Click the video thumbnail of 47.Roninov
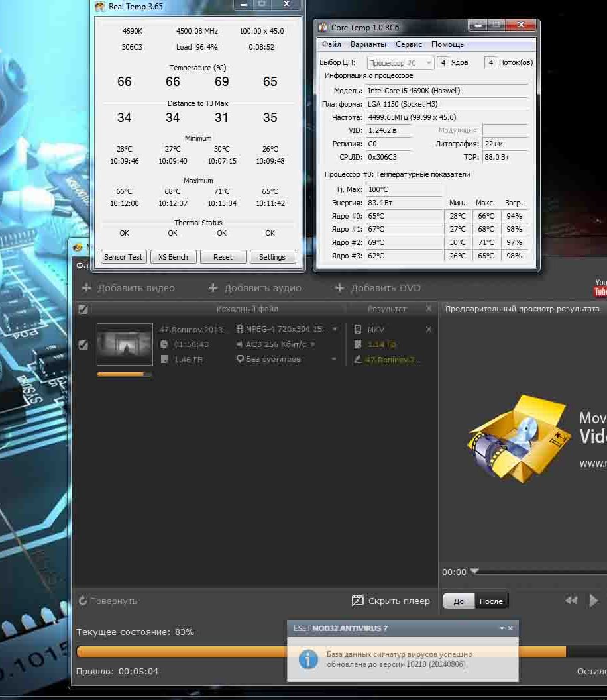607x700 pixels. pos(125,344)
